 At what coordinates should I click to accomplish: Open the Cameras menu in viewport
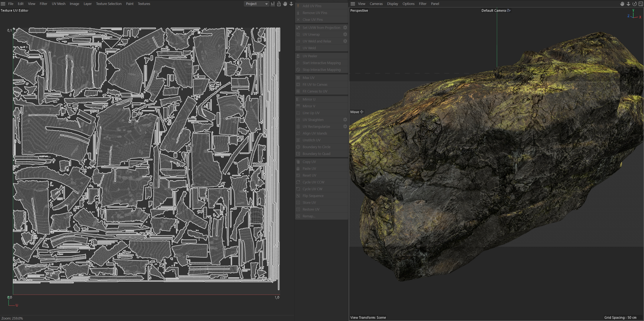[x=376, y=4]
